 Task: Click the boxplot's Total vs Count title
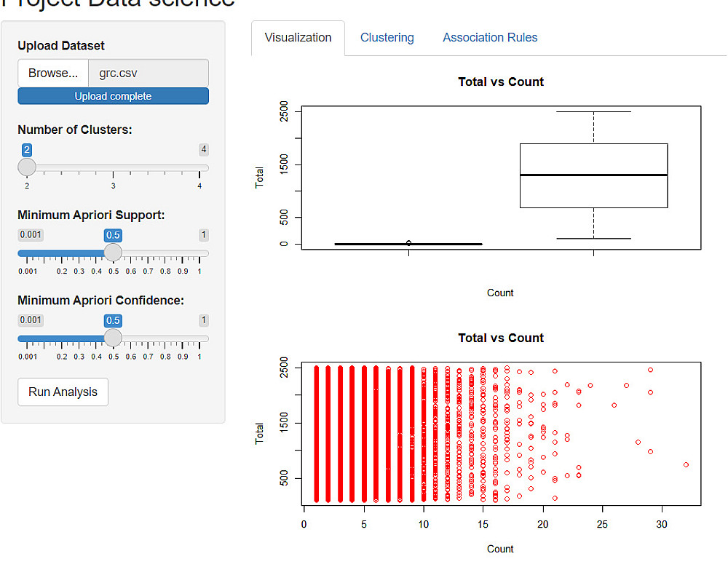click(x=500, y=82)
